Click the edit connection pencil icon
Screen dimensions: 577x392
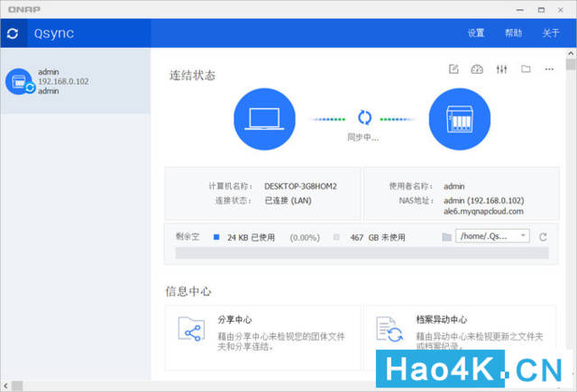[x=453, y=69]
